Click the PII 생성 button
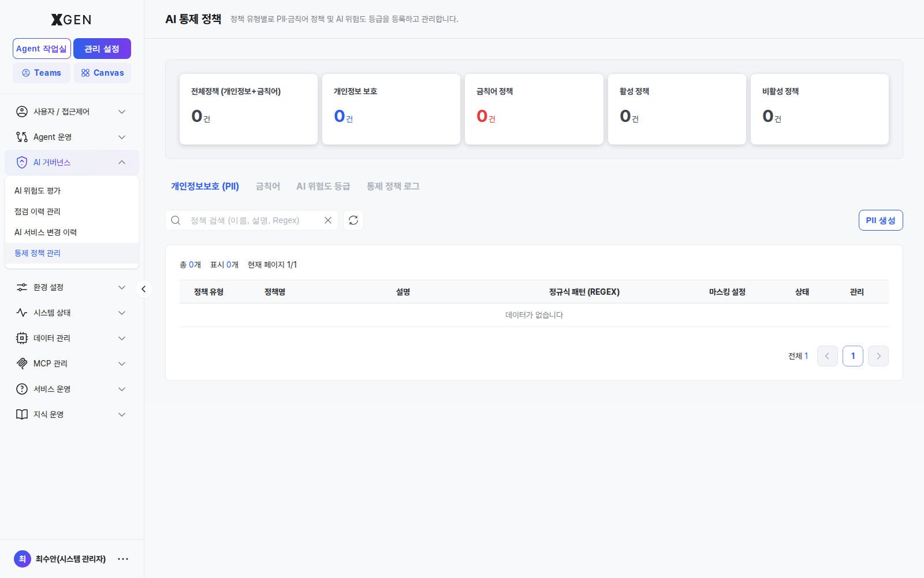The width and height of the screenshot is (924, 578). (x=881, y=220)
